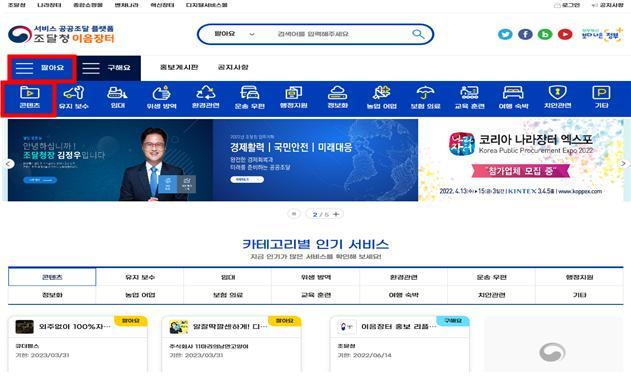This screenshot has height=377, width=631.
Task: Select the 운송 우편 popular-services tab
Action: [491, 277]
